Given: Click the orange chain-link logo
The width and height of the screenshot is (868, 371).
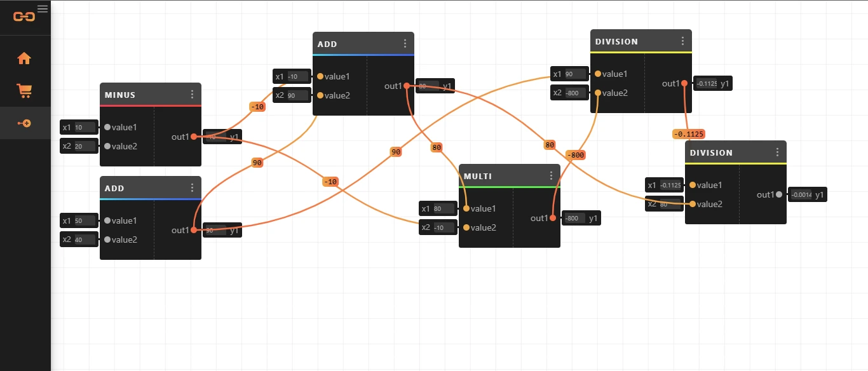Looking at the screenshot, I should [x=24, y=17].
